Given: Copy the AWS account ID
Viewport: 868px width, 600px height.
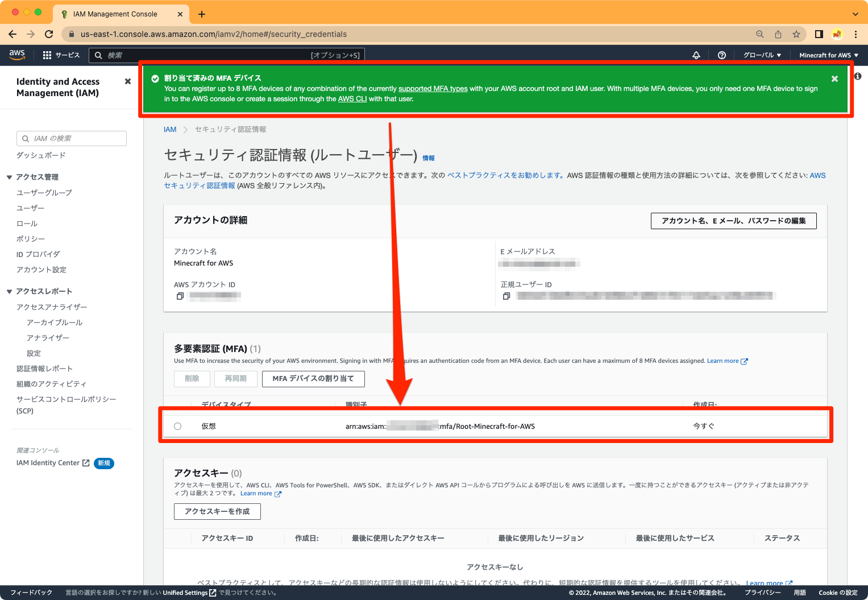Looking at the screenshot, I should coord(180,296).
